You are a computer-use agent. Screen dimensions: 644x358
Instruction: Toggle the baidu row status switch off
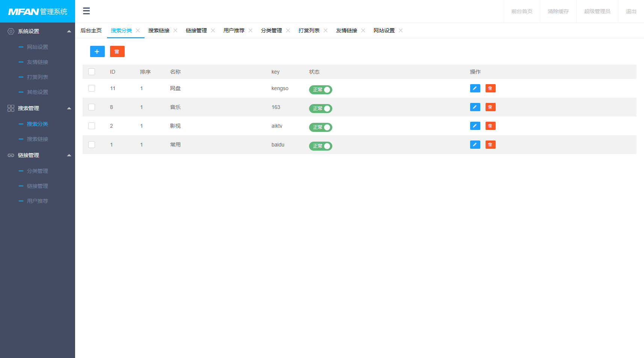click(320, 146)
